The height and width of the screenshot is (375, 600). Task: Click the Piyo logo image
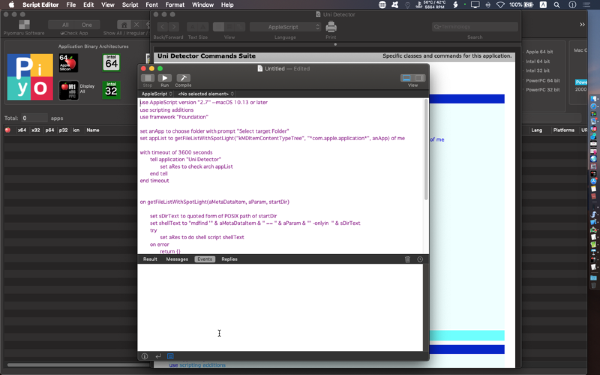coord(30,77)
